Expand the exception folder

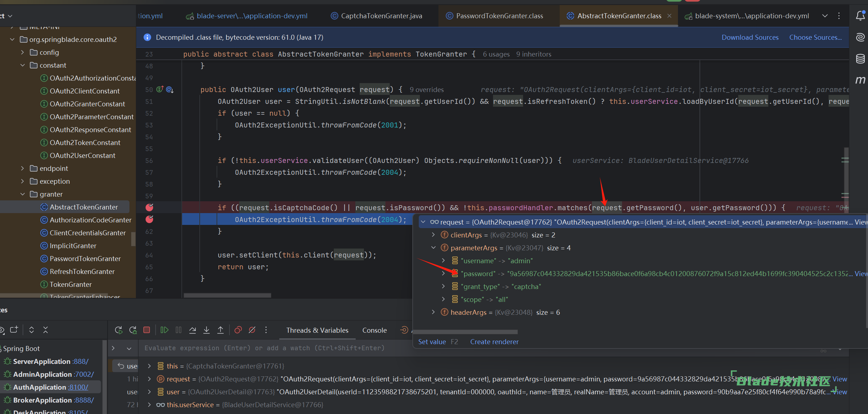coord(23,181)
